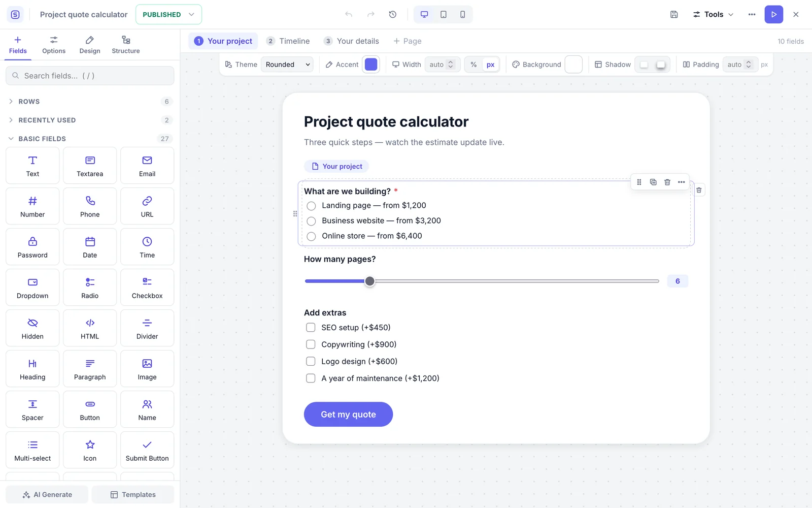Open the Tools dropdown menu
Image resolution: width=812 pixels, height=508 pixels.
click(x=713, y=14)
